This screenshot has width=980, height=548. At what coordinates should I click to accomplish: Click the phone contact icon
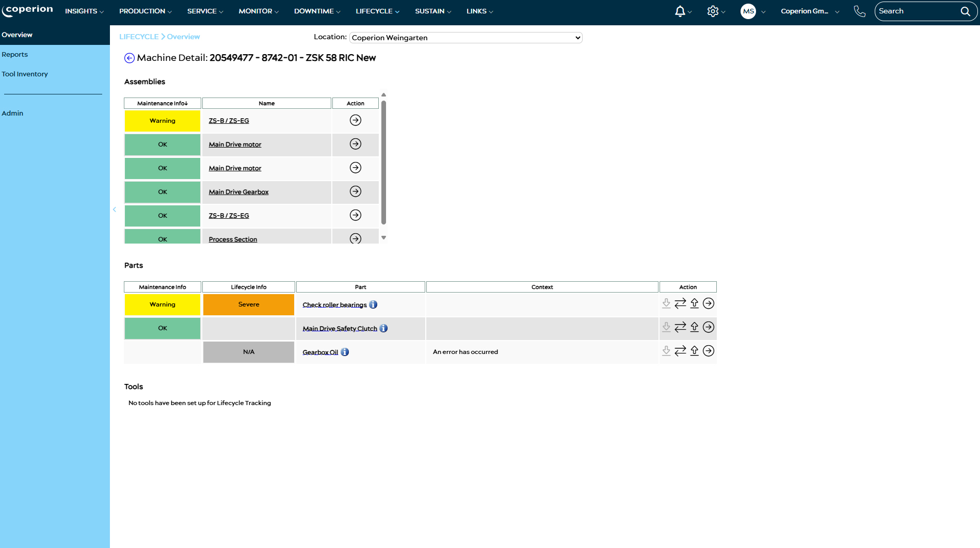(x=859, y=11)
